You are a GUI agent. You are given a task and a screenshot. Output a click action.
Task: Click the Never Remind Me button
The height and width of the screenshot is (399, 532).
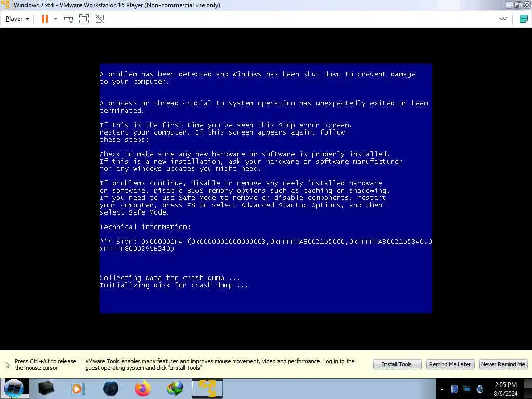point(503,364)
